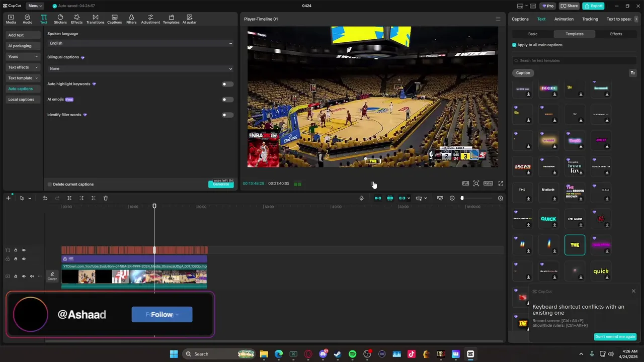Uncheck Apply to all main captions
This screenshot has width=644, height=362.
click(514, 45)
